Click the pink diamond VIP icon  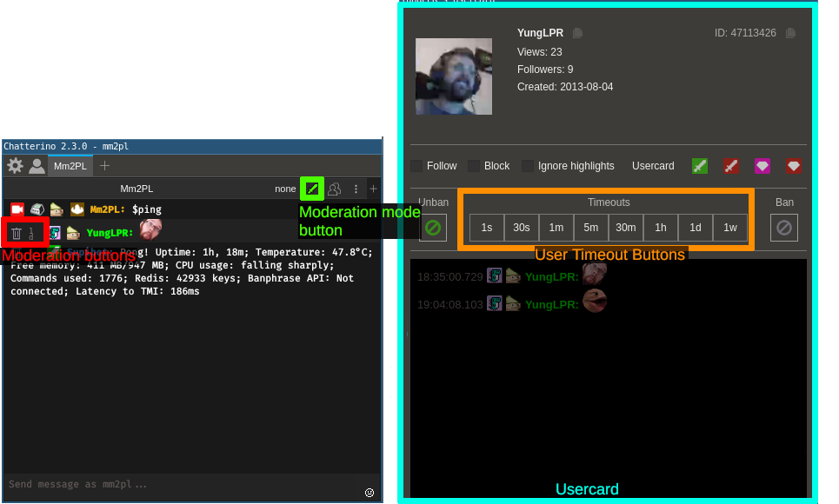click(762, 166)
